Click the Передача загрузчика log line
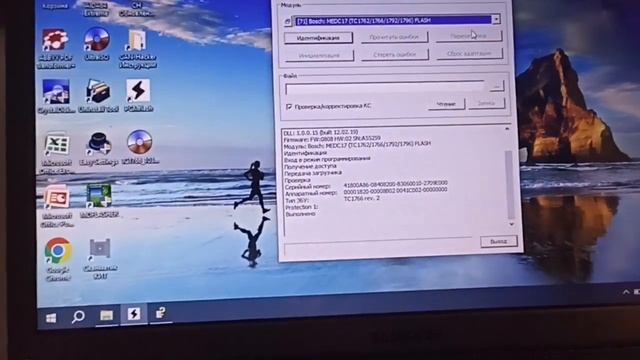 pyautogui.click(x=313, y=173)
